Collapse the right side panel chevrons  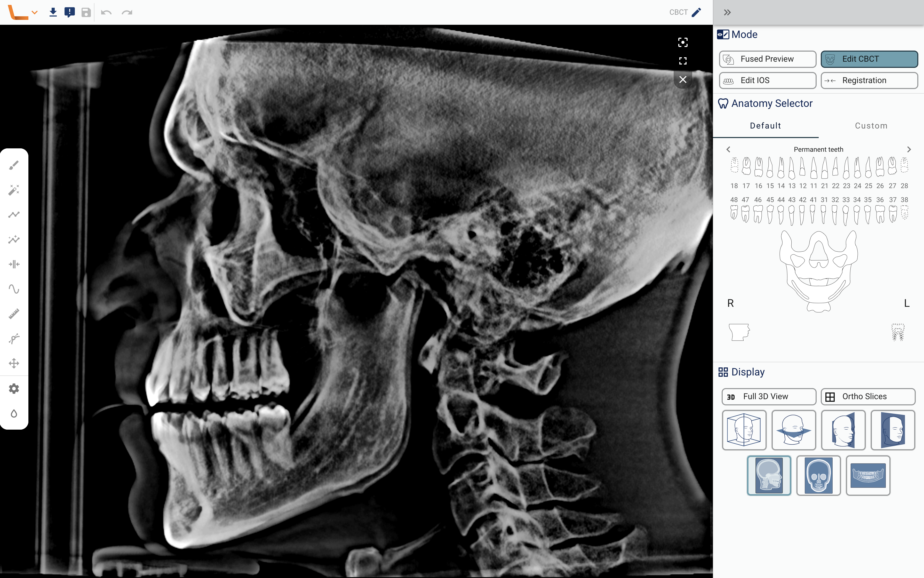point(727,12)
